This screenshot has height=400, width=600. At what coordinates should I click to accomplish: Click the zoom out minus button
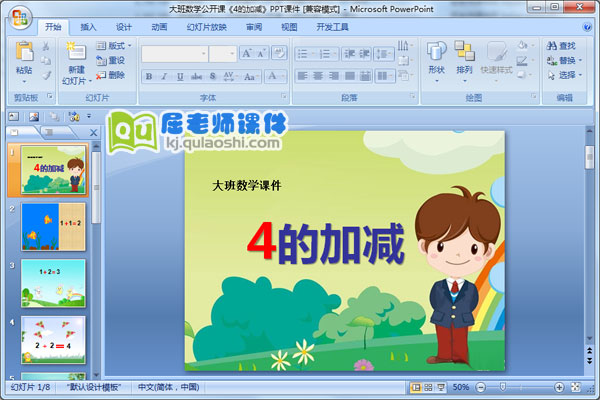point(481,387)
